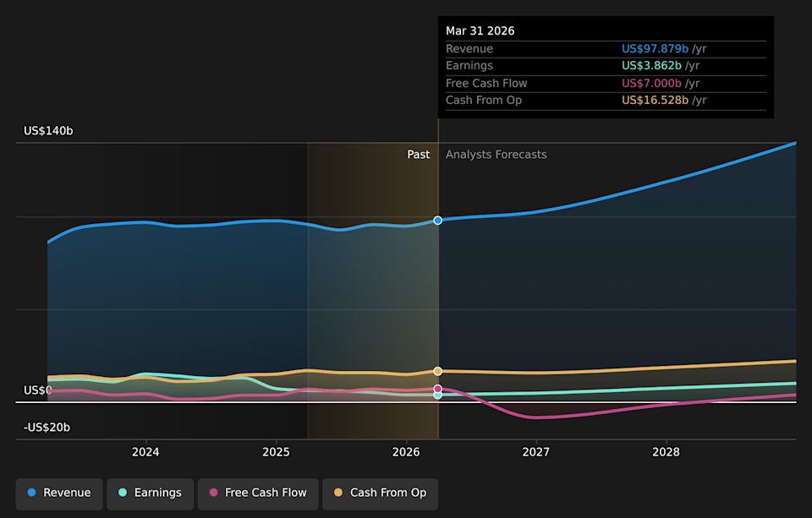Click the US$140b y-axis label
812x518 pixels.
pyautogui.click(x=49, y=131)
